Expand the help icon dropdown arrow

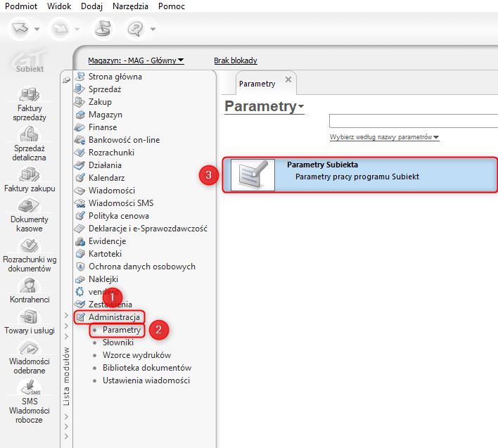[x=153, y=30]
